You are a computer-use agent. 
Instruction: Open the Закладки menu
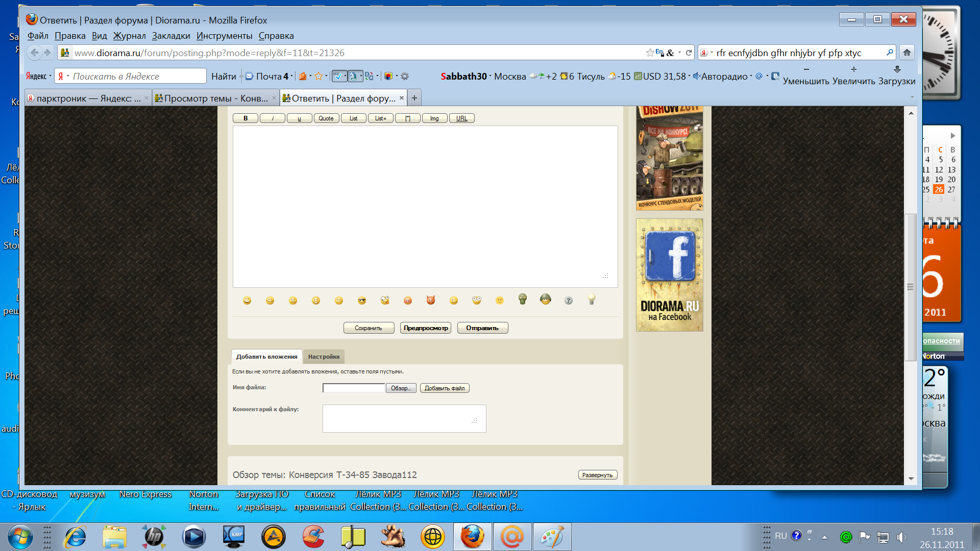(171, 36)
